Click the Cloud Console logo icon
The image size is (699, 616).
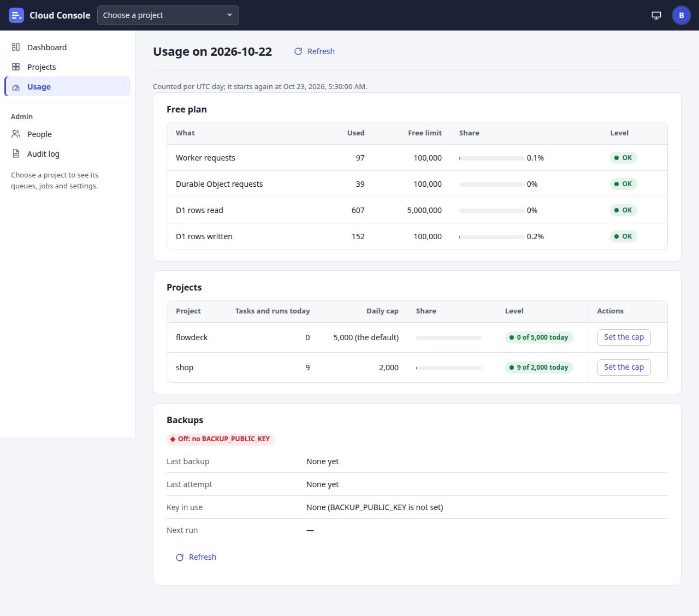pos(16,15)
